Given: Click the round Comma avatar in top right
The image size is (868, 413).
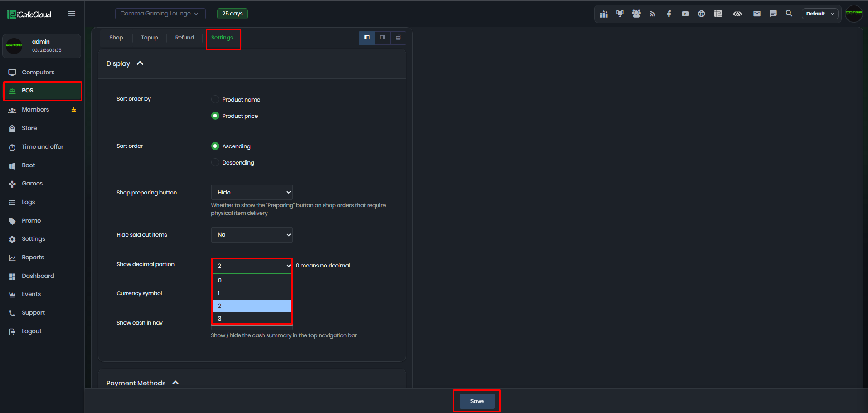Looking at the screenshot, I should click(854, 14).
